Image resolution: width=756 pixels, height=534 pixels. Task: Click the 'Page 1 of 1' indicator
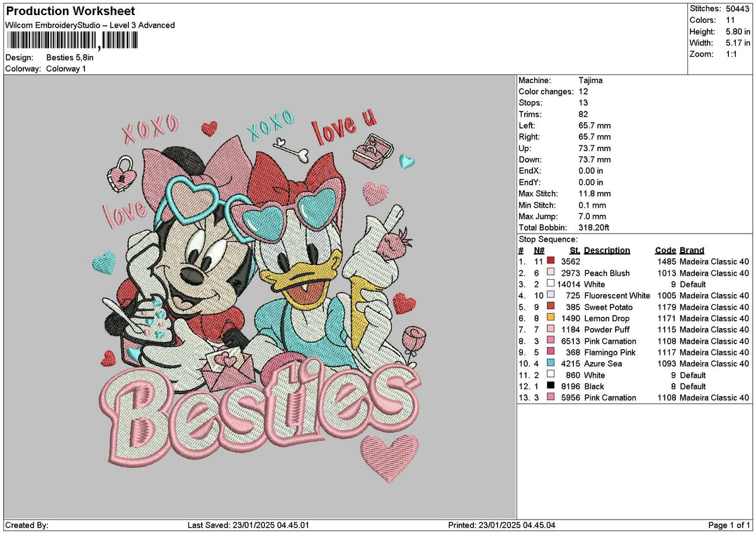[730, 525]
